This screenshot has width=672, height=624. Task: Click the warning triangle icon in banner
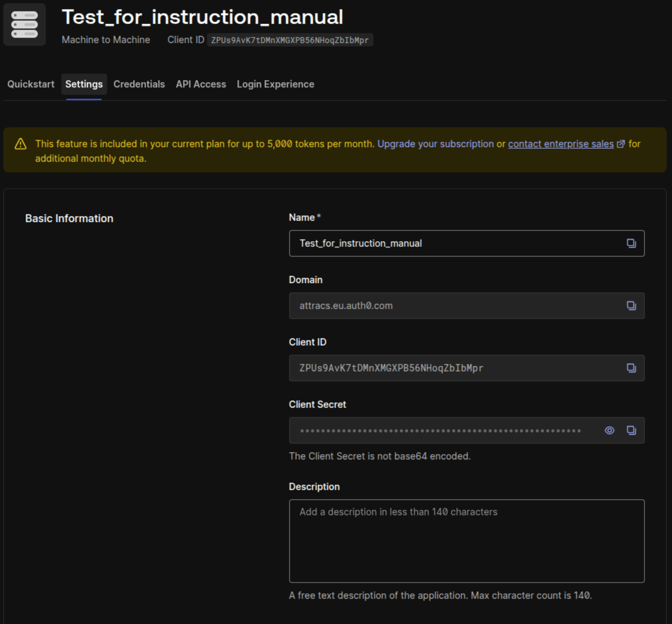click(21, 144)
